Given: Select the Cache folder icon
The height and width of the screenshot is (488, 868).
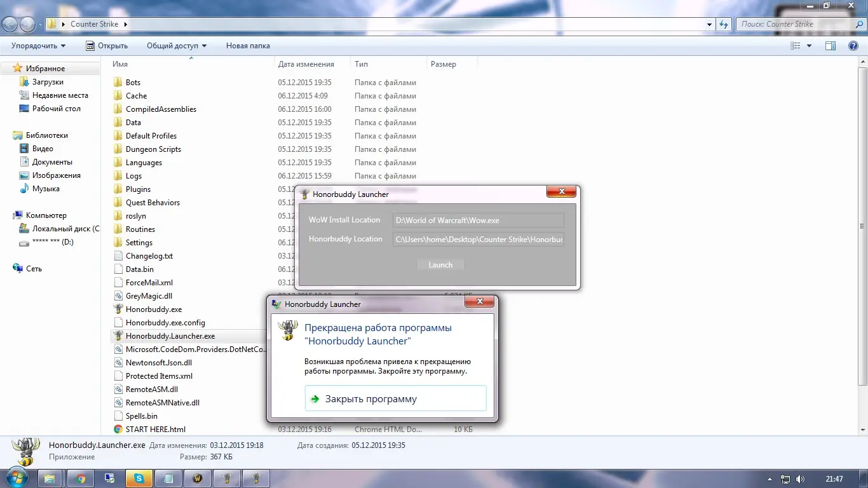Looking at the screenshot, I should (x=118, y=96).
